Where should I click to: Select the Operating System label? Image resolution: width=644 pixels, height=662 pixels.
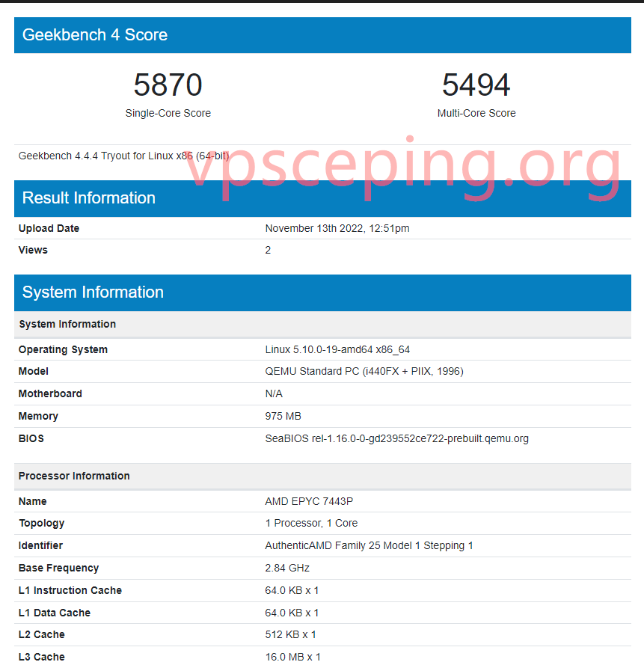63,349
